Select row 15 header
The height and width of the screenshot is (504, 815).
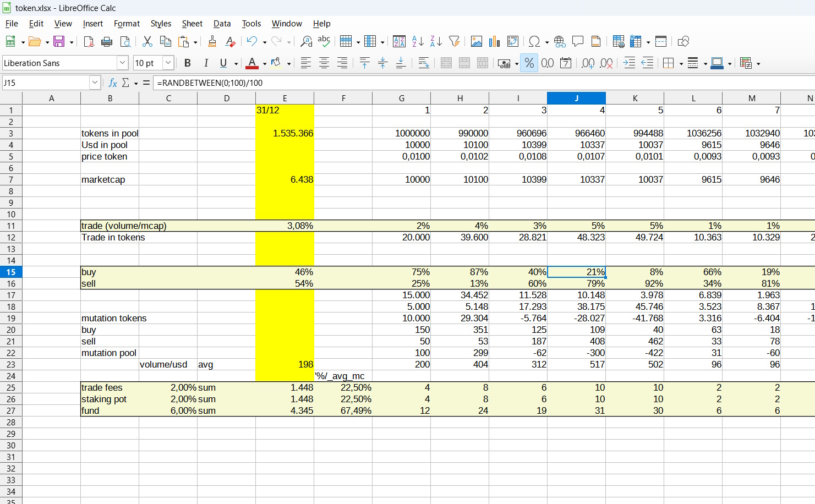[x=11, y=272]
